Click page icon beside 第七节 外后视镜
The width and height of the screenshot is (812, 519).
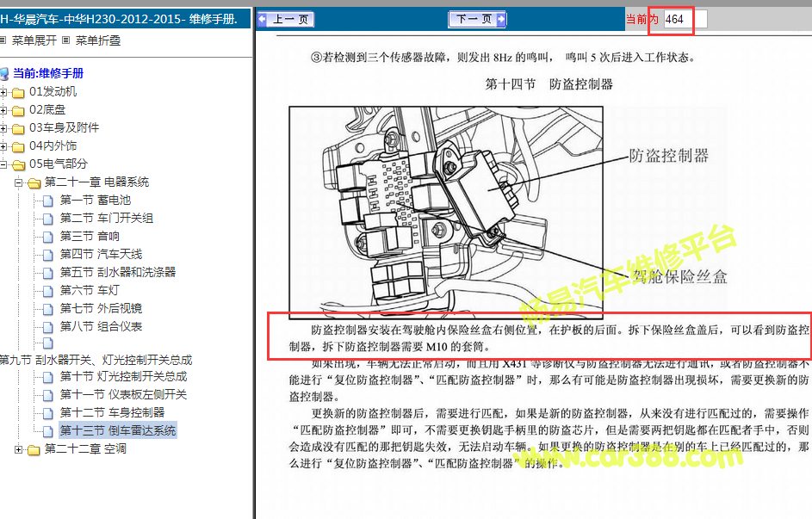[47, 310]
